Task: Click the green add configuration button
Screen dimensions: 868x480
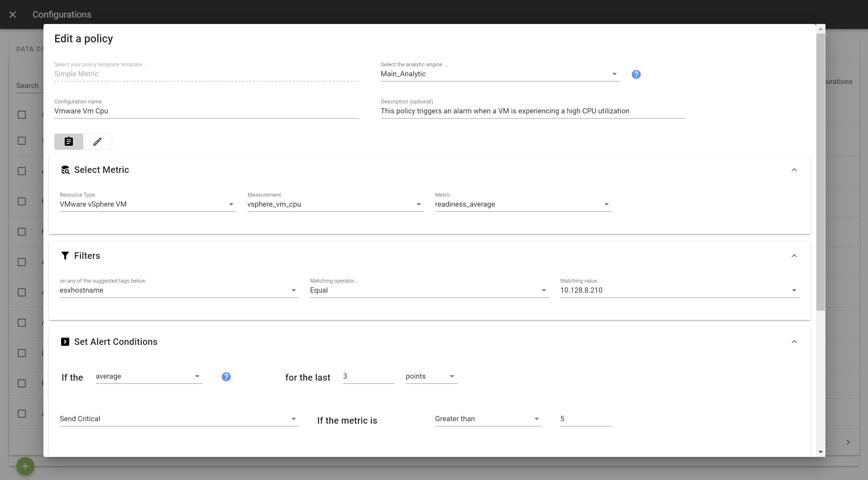Action: [25, 466]
